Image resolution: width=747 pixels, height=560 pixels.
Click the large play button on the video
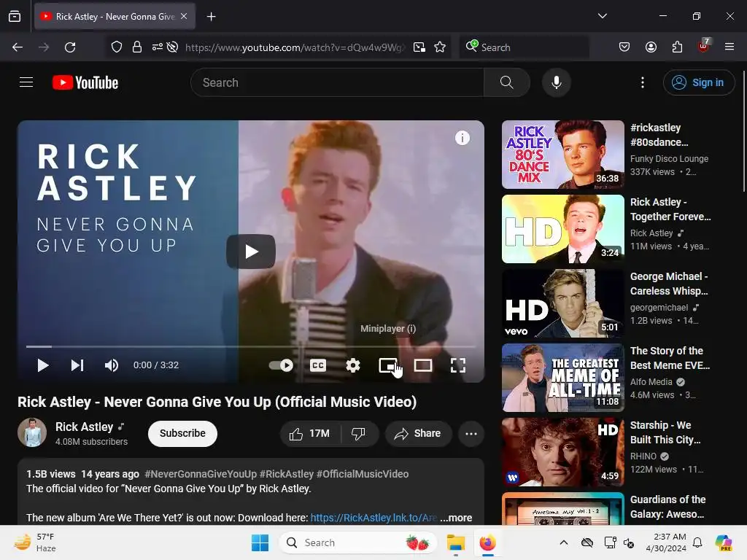251,252
